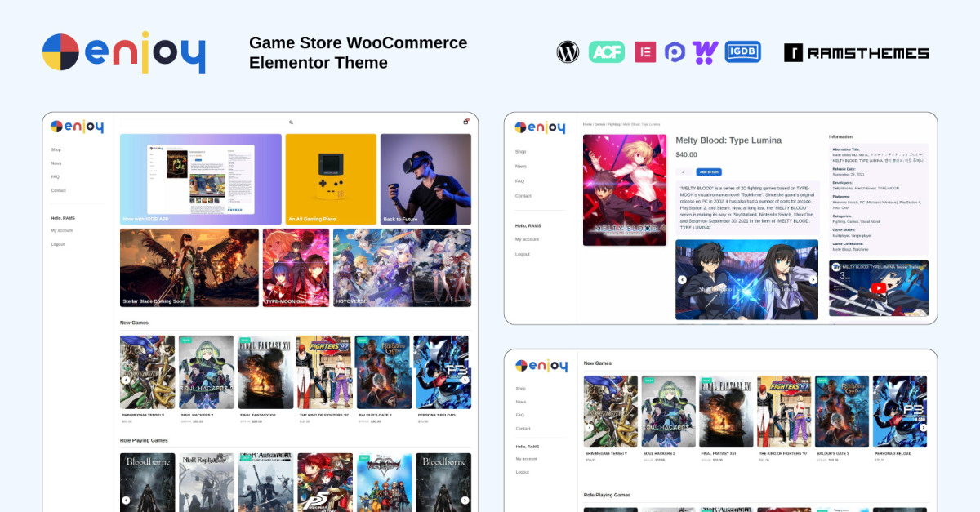980x512 pixels.
Task: Go to previous Melty Blood screenshot
Action: tap(682, 279)
